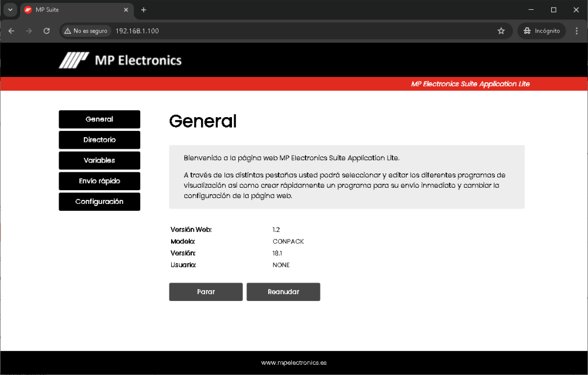Select the Usuario value NONE

(x=281, y=265)
